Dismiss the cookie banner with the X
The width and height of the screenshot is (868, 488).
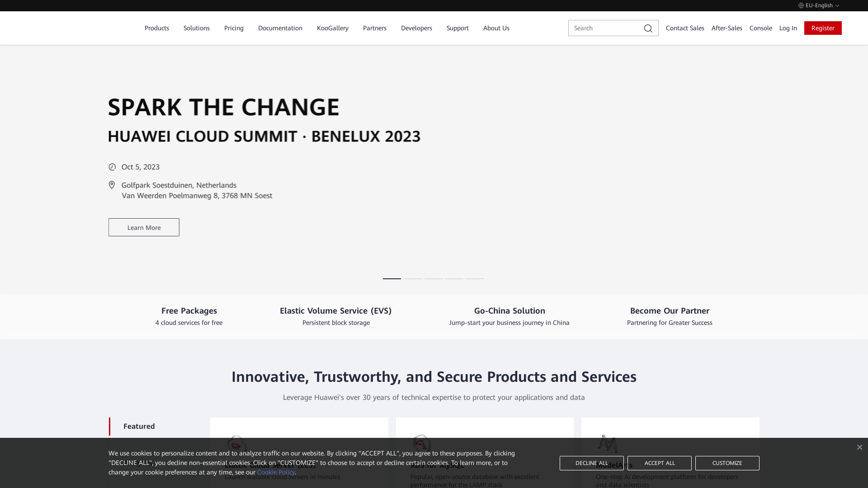pos(859,447)
